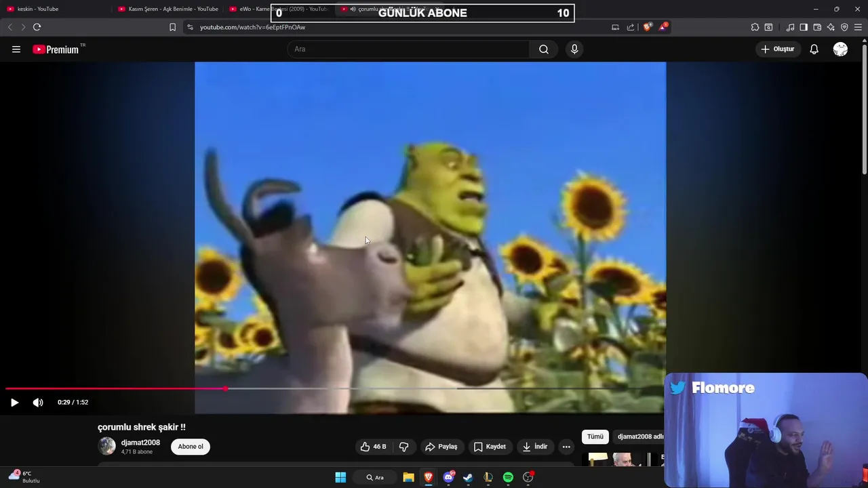Switch to the 'keskin - YouTube' tab
The width and height of the screenshot is (868, 488).
point(56,9)
